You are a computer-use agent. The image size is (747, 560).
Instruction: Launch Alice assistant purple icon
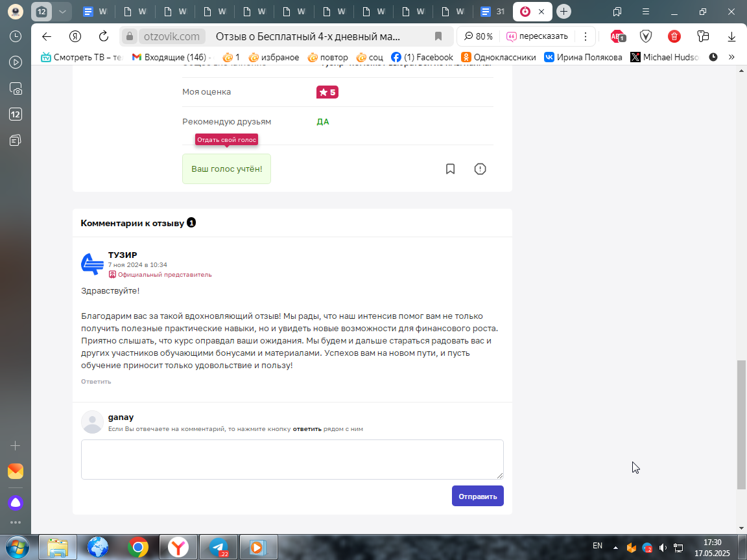(16, 502)
